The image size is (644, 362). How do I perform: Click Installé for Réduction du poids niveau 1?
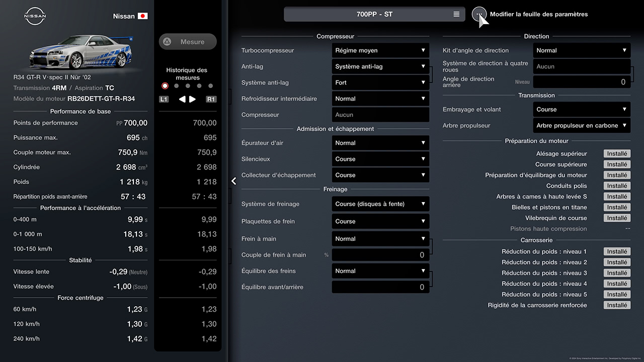click(x=617, y=251)
